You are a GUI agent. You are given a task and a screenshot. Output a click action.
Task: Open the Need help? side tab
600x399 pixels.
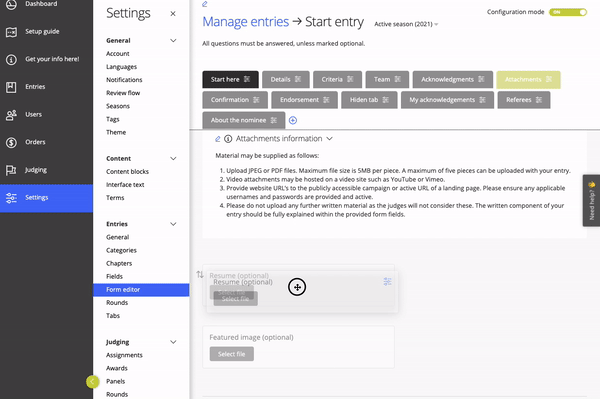[591, 200]
